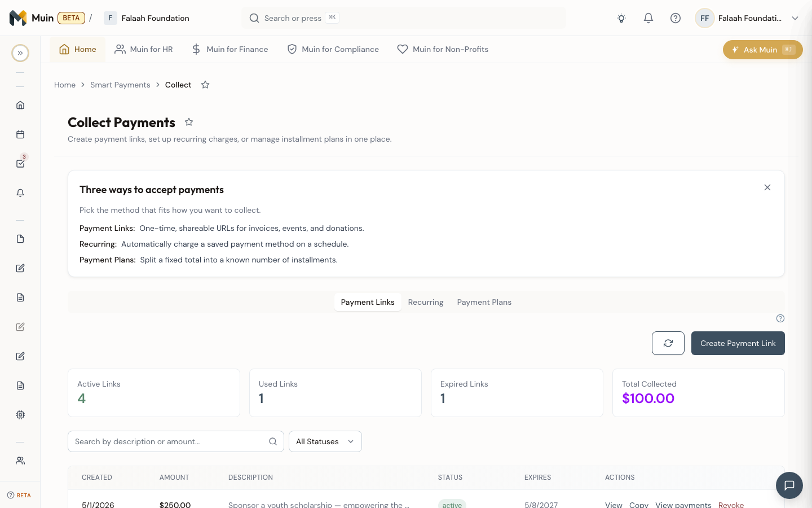The image size is (812, 508).
Task: Click the Falaah Foundation workspace name
Action: tap(156, 18)
